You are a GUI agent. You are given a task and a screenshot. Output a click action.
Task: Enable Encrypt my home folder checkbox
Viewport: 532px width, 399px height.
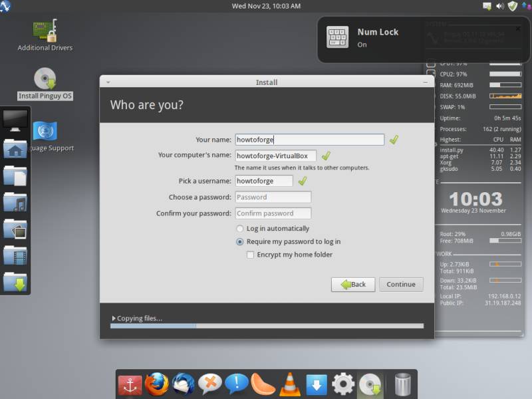250,255
